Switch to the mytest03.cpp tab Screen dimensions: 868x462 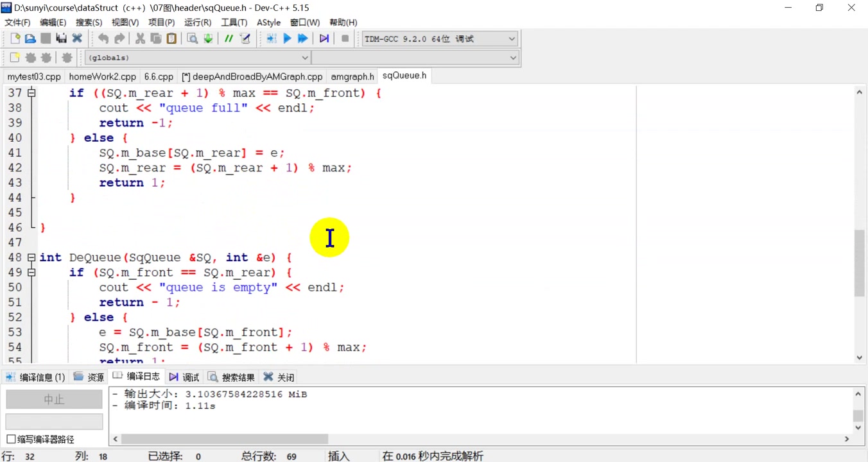(34, 76)
